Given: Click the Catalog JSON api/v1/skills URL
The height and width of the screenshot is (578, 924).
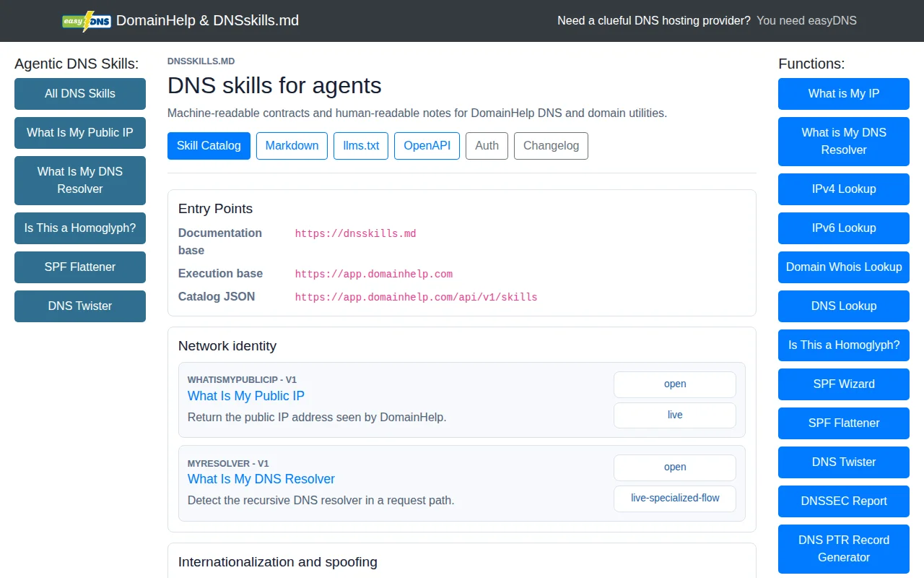Looking at the screenshot, I should [x=416, y=297].
